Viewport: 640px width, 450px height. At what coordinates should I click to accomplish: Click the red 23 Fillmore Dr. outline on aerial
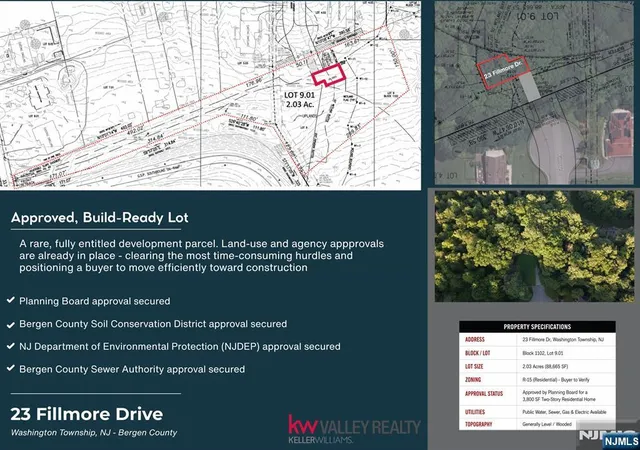pos(504,71)
